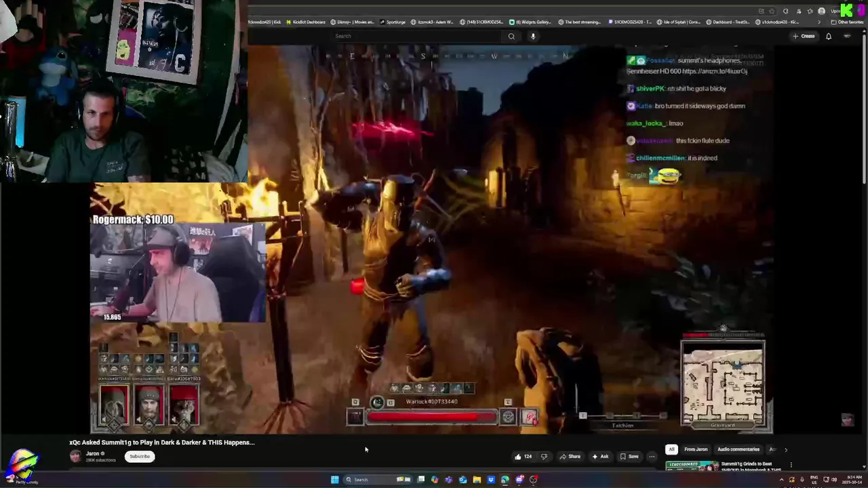868x488 pixels.
Task: Click the Ask button
Action: [x=599, y=456]
